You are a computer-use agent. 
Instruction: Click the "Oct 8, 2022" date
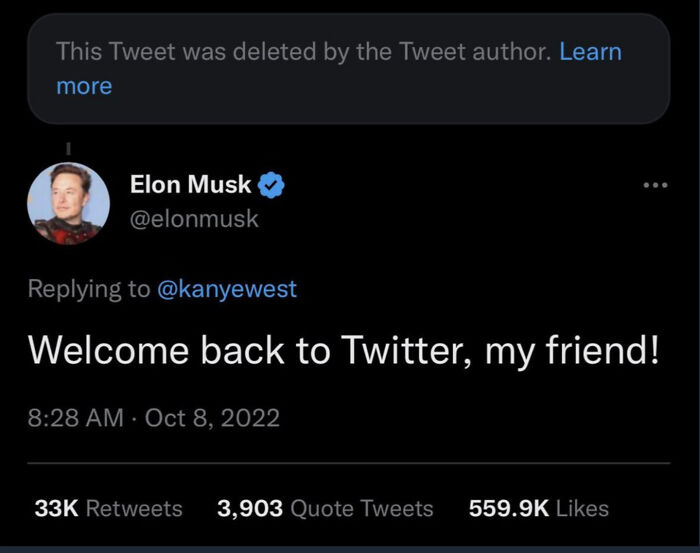coord(212,417)
